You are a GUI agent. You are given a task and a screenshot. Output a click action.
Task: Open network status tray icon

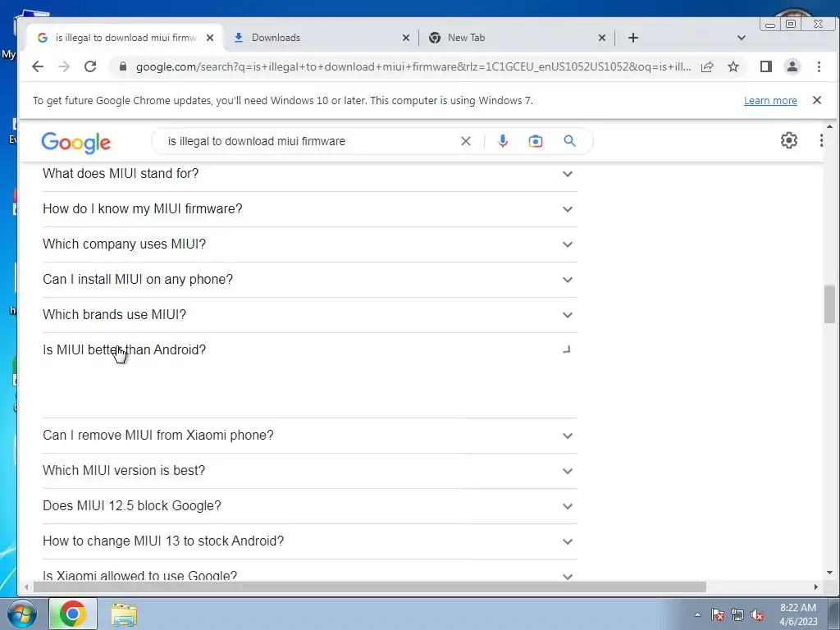click(737, 614)
